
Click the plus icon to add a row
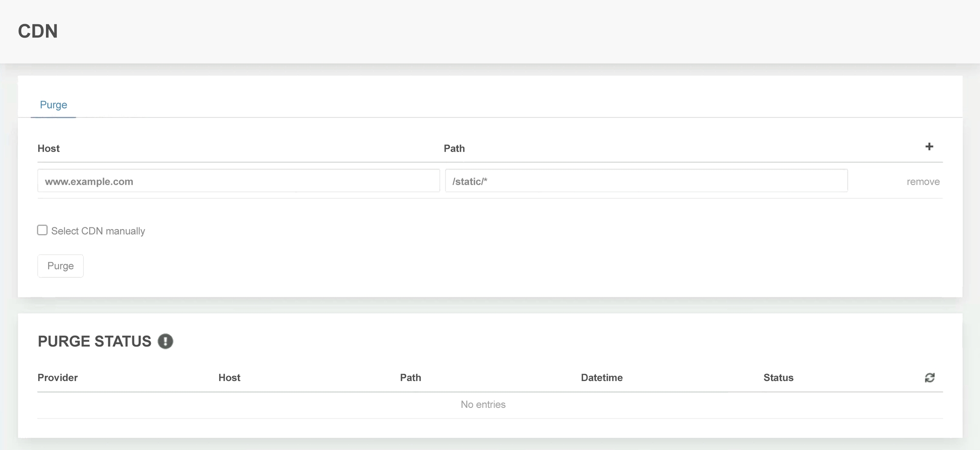click(929, 147)
